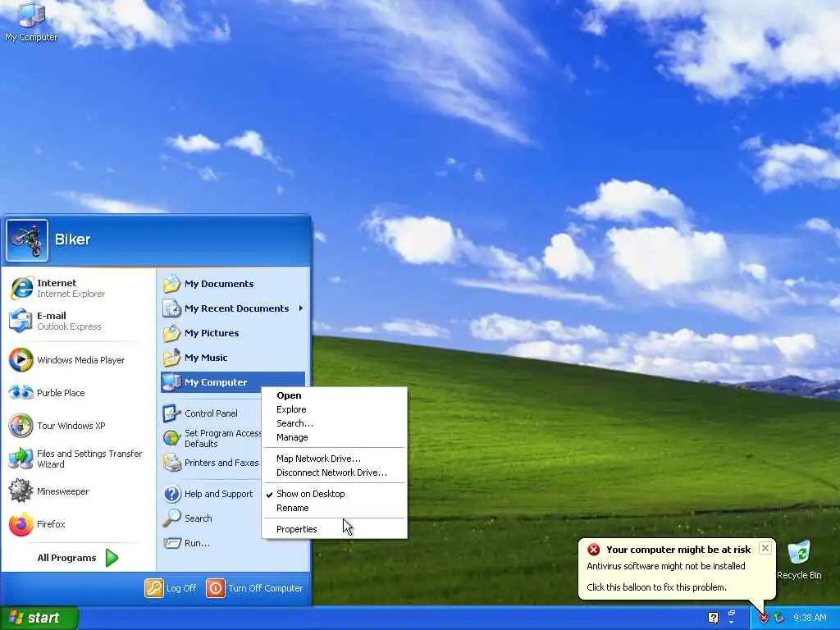Open My Music folder
The height and width of the screenshot is (630, 840).
point(232,358)
